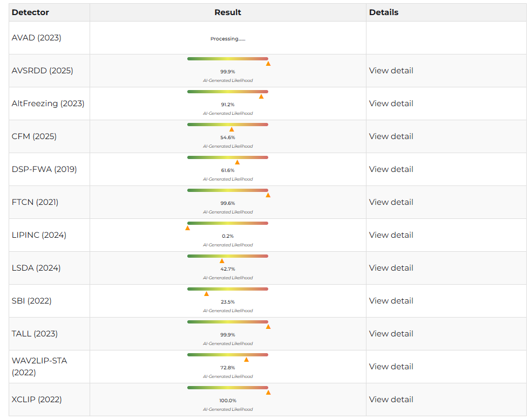
Task: Click the LIPINC orange triangle marker
Action: click(187, 228)
